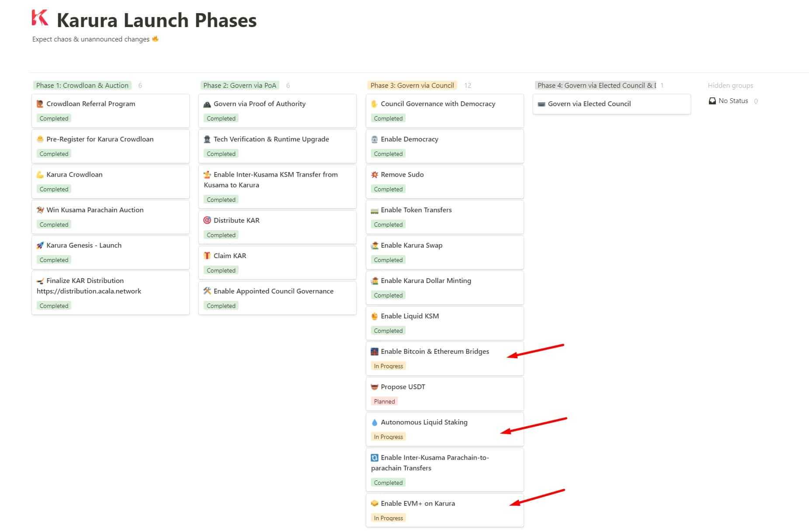Open the distribution.acala.network link
The width and height of the screenshot is (809, 532).
click(89, 291)
